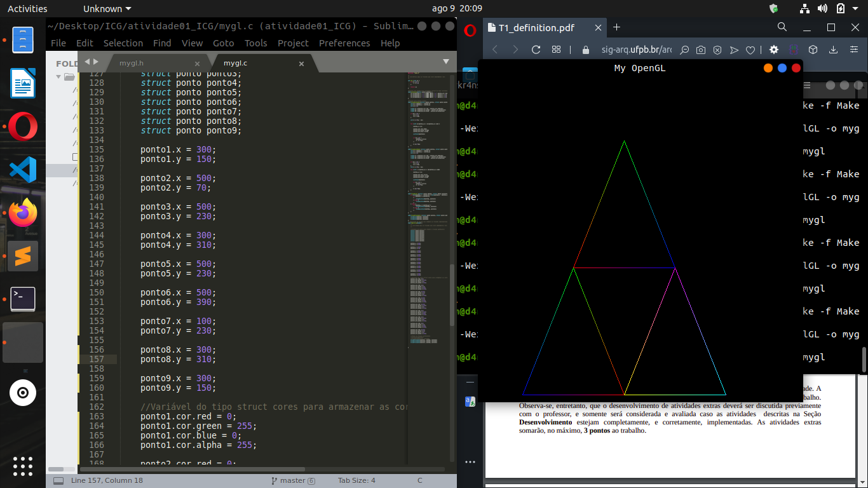Viewport: 868px width, 488px height.
Task: Open LibreOffice Writer from the dock
Action: (x=23, y=83)
